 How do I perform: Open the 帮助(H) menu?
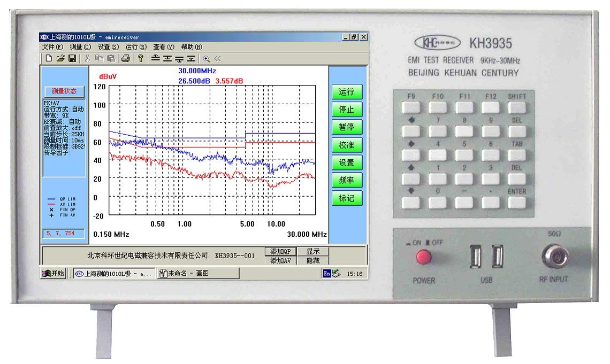pyautogui.click(x=192, y=47)
